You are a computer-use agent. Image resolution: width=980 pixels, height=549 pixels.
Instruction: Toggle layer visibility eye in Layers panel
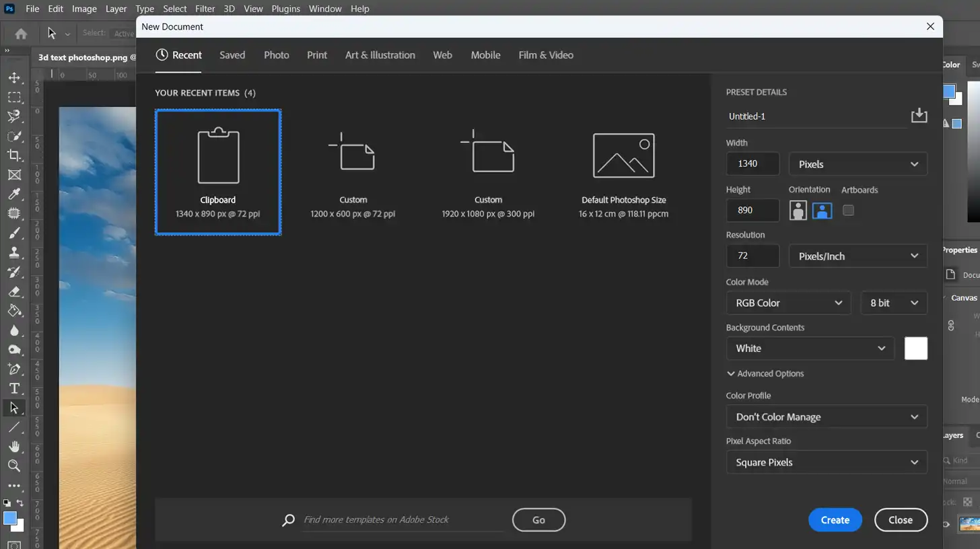click(x=946, y=524)
